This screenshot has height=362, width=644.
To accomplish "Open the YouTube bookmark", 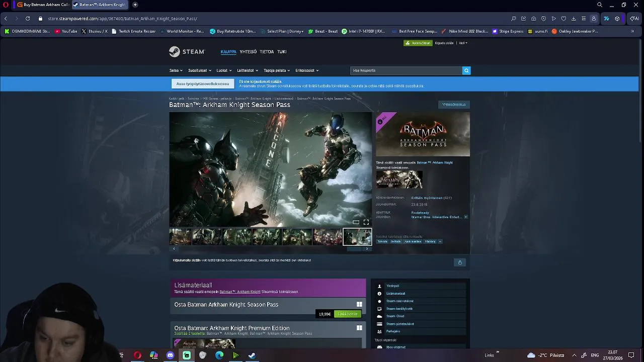I will point(66,31).
